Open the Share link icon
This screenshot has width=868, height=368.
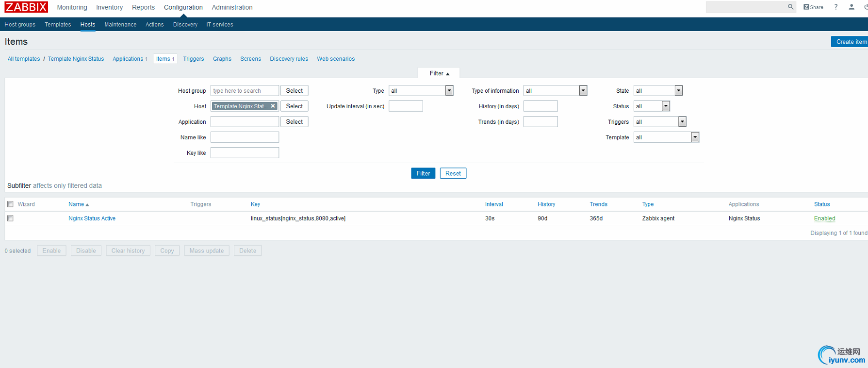(813, 7)
